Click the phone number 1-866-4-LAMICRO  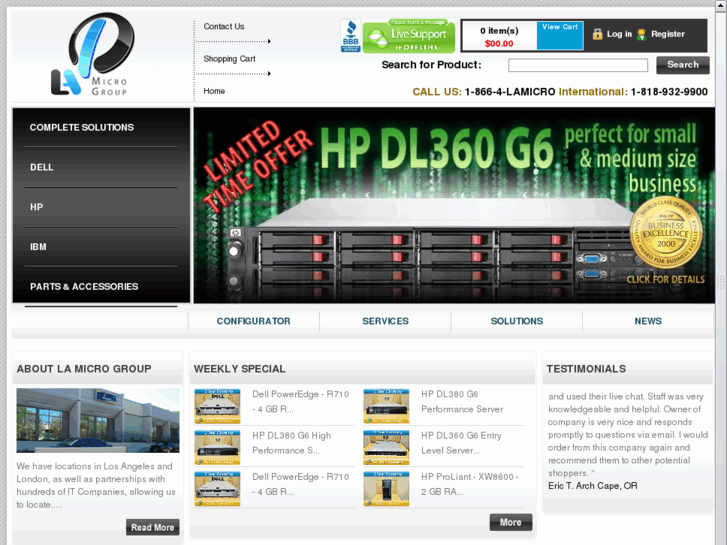[510, 92]
